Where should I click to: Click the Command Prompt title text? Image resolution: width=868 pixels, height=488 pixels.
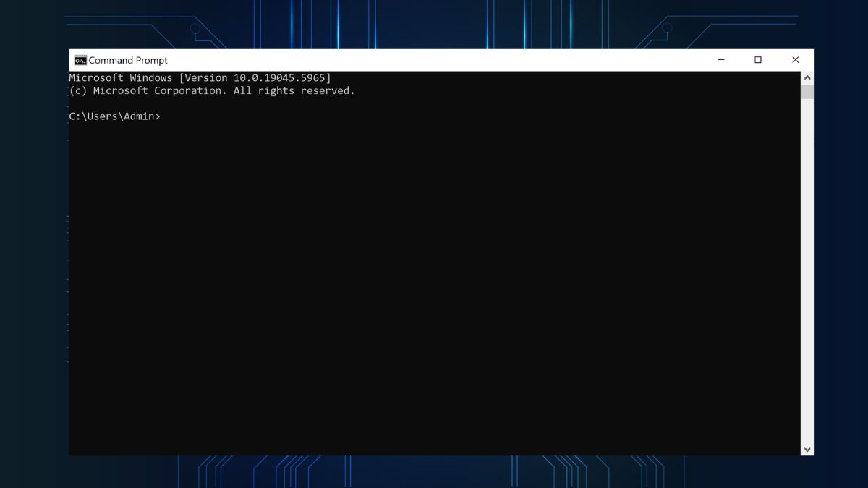coord(128,61)
